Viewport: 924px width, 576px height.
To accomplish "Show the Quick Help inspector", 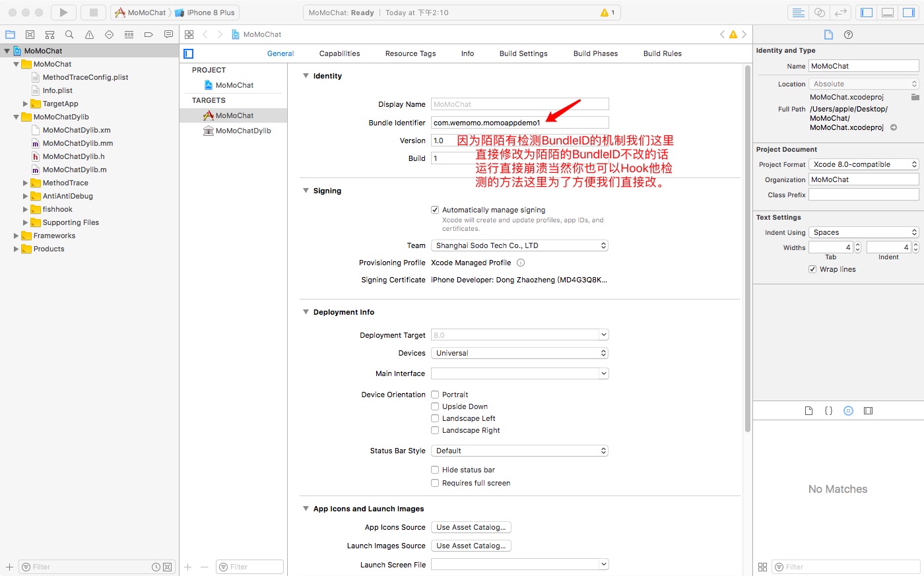I will (848, 34).
